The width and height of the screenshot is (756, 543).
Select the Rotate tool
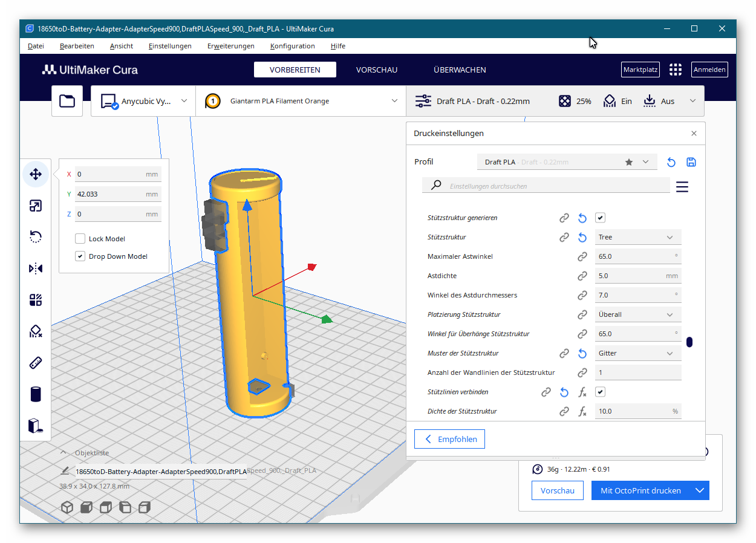click(x=36, y=237)
